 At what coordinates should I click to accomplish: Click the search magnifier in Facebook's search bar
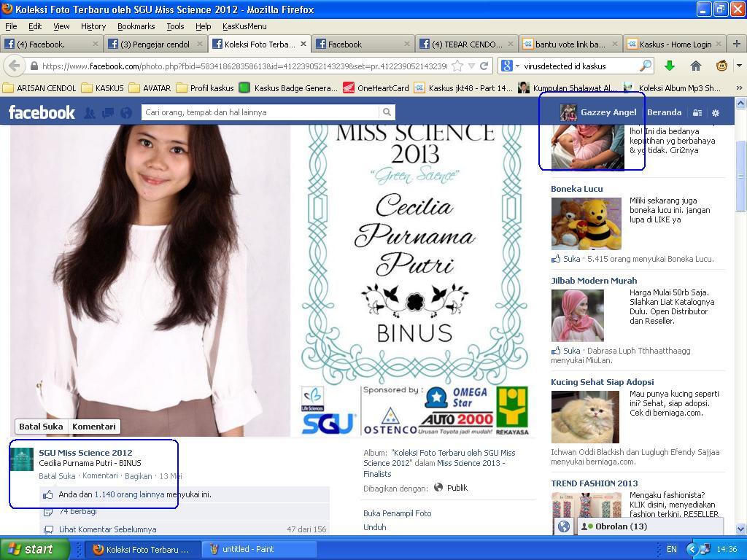(x=386, y=112)
